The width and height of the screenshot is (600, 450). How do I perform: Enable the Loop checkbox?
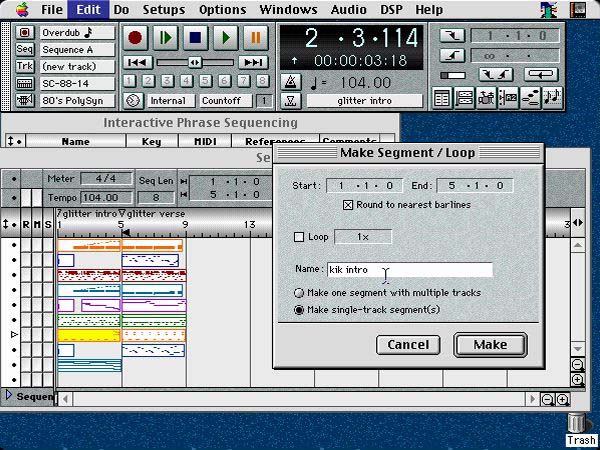(x=298, y=237)
